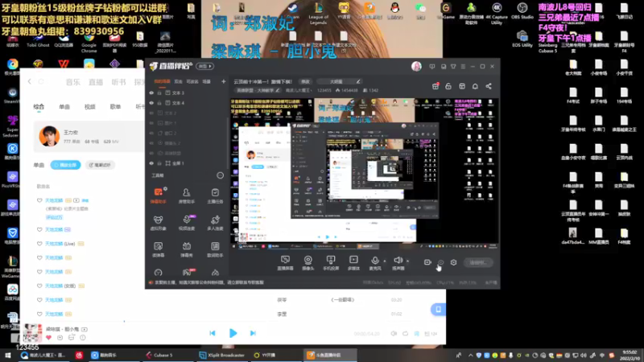The image size is (644, 362).
Task: Expand the speaker options arrow
Action: [x=408, y=261]
